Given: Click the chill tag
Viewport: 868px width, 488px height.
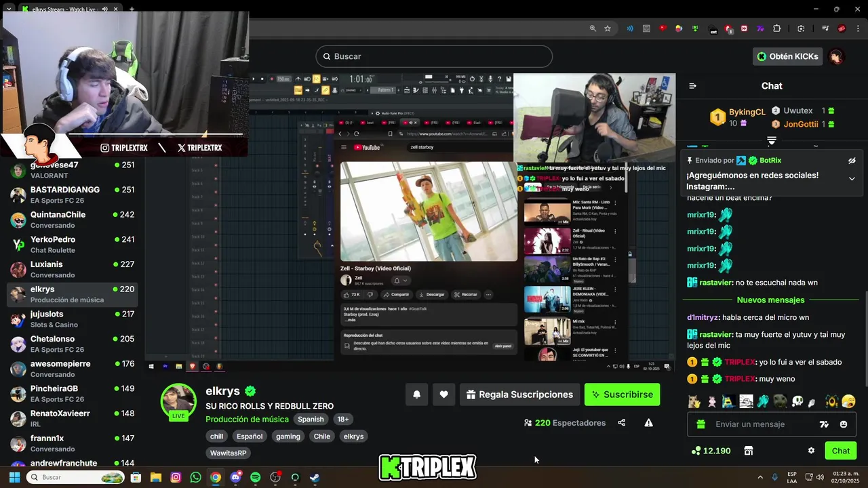Looking at the screenshot, I should pos(217,436).
